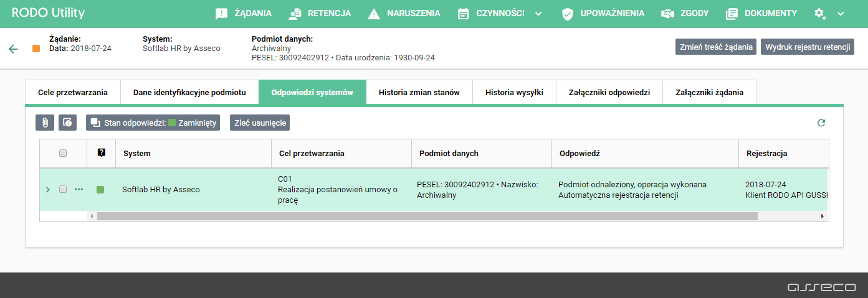Click Wydruk rejestru retencji button
This screenshot has height=298, width=868.
tap(807, 47)
